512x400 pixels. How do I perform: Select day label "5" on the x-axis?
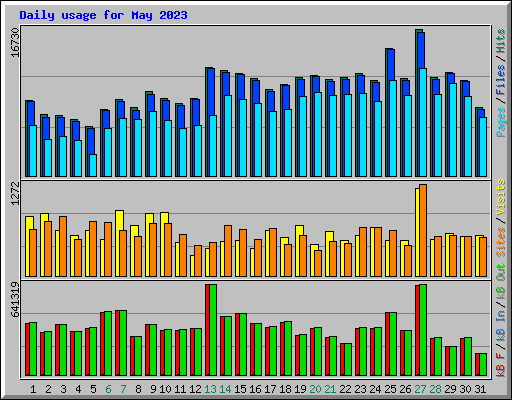pyautogui.click(x=93, y=389)
